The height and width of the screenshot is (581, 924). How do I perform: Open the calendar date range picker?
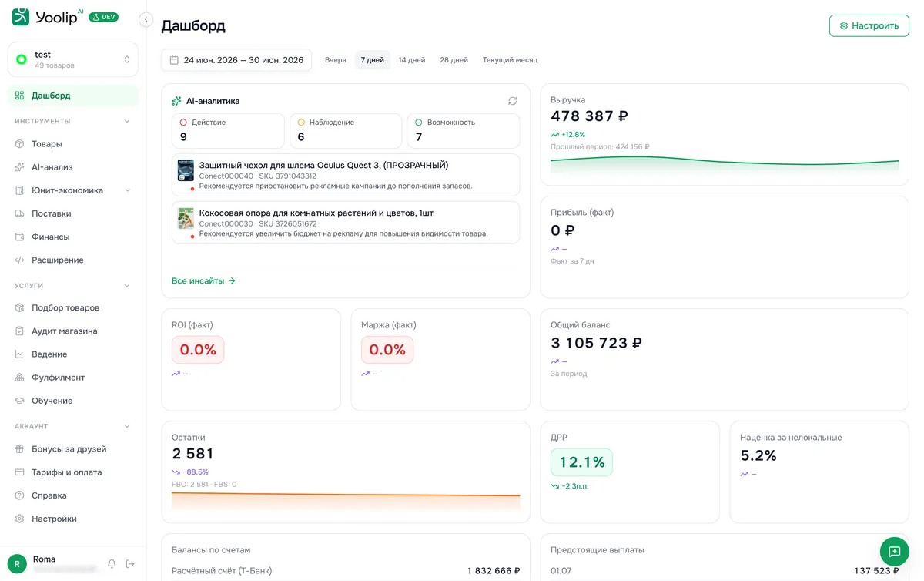coord(236,60)
